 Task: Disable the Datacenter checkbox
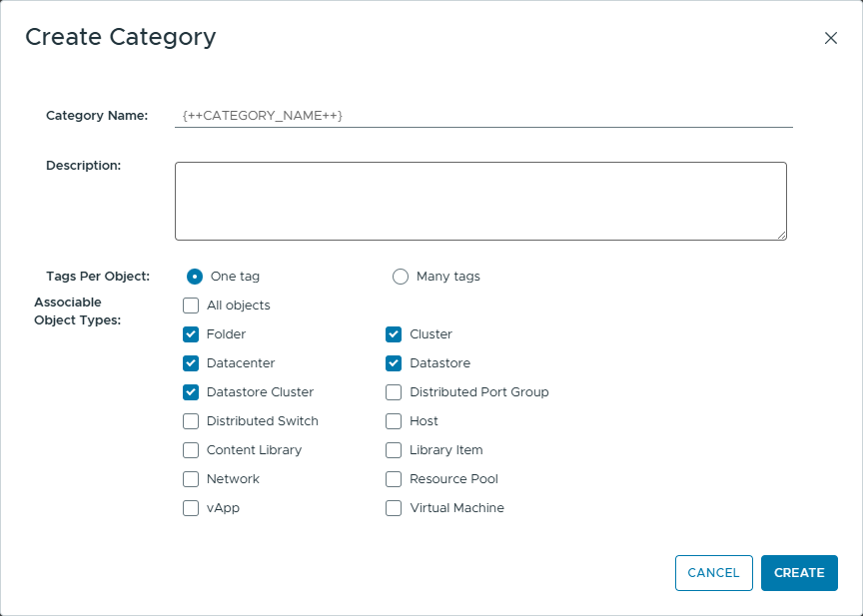pos(191,363)
